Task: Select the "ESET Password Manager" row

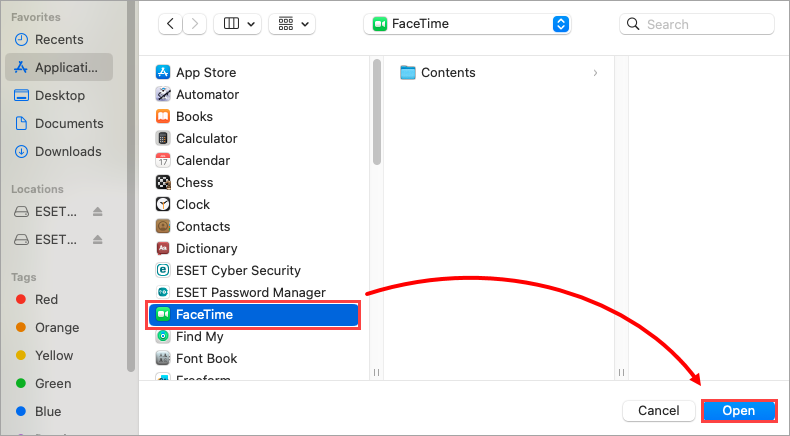Action: point(253,292)
